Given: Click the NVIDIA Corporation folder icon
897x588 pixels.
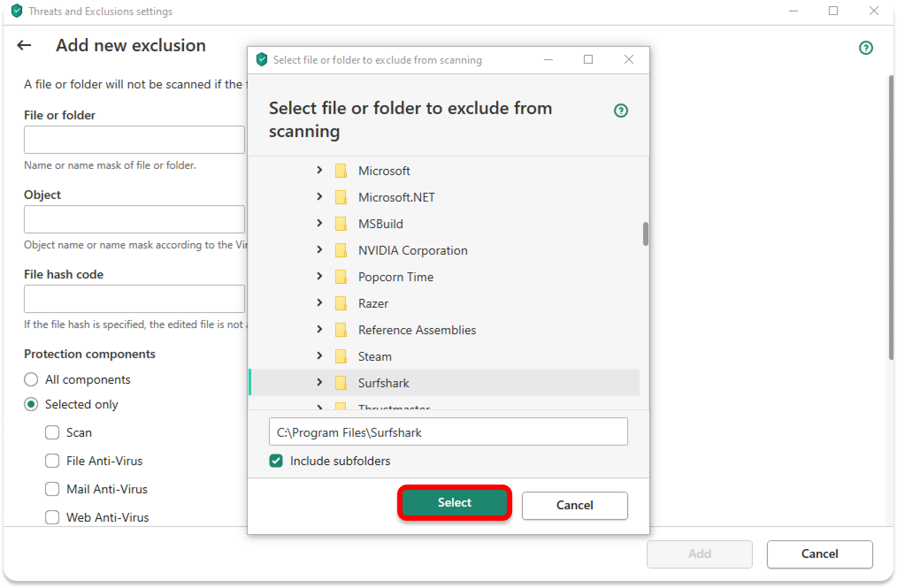Looking at the screenshot, I should [x=341, y=250].
